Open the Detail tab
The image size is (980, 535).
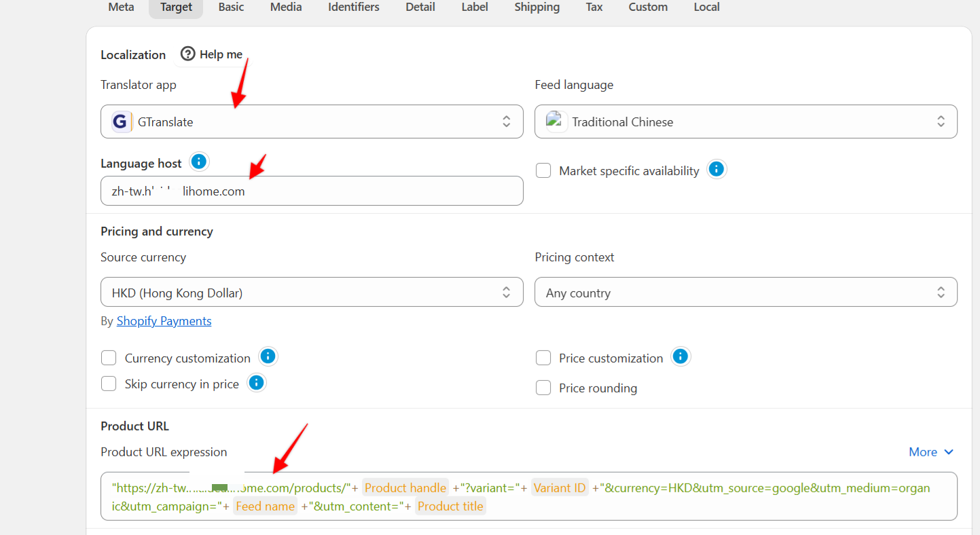pos(420,7)
